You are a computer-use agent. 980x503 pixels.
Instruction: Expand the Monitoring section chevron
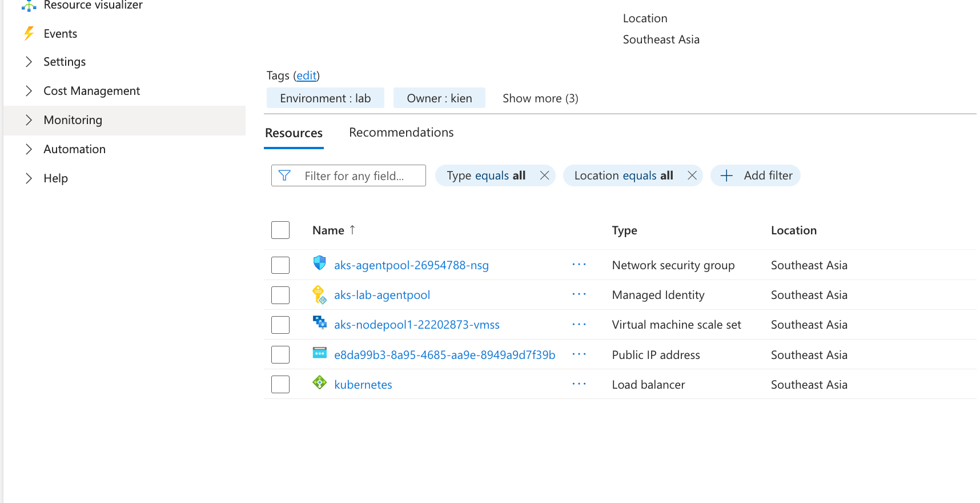(x=29, y=120)
